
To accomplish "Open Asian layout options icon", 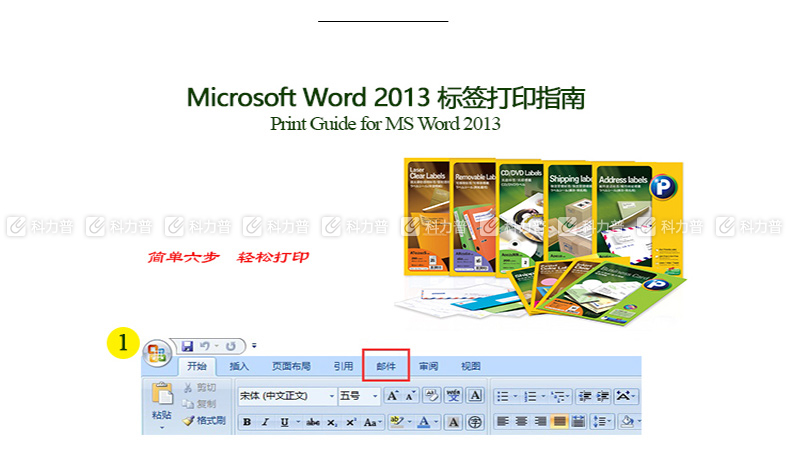I will [626, 397].
